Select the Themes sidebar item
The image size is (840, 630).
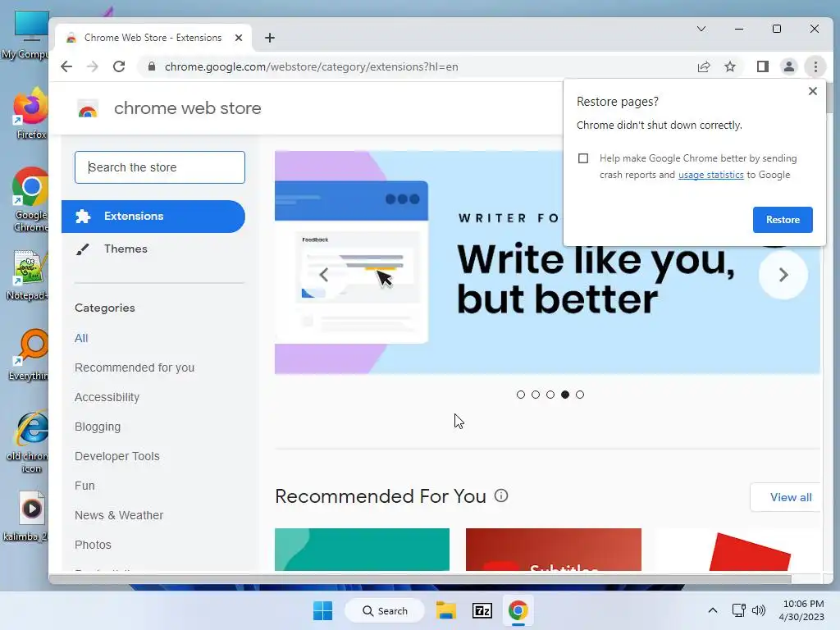[153, 249]
